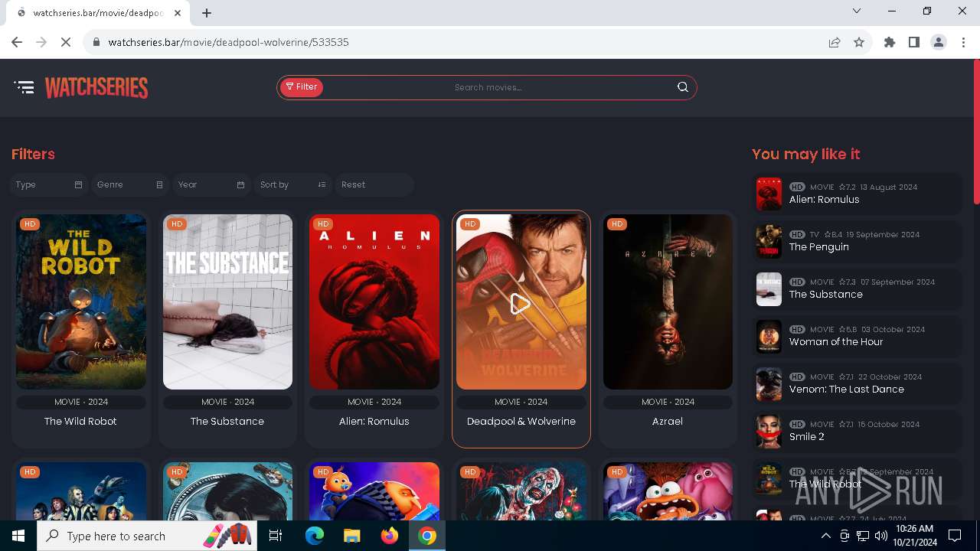The width and height of the screenshot is (980, 551).
Task: Click Venom sidebar thumbnail image
Action: pyautogui.click(x=769, y=383)
